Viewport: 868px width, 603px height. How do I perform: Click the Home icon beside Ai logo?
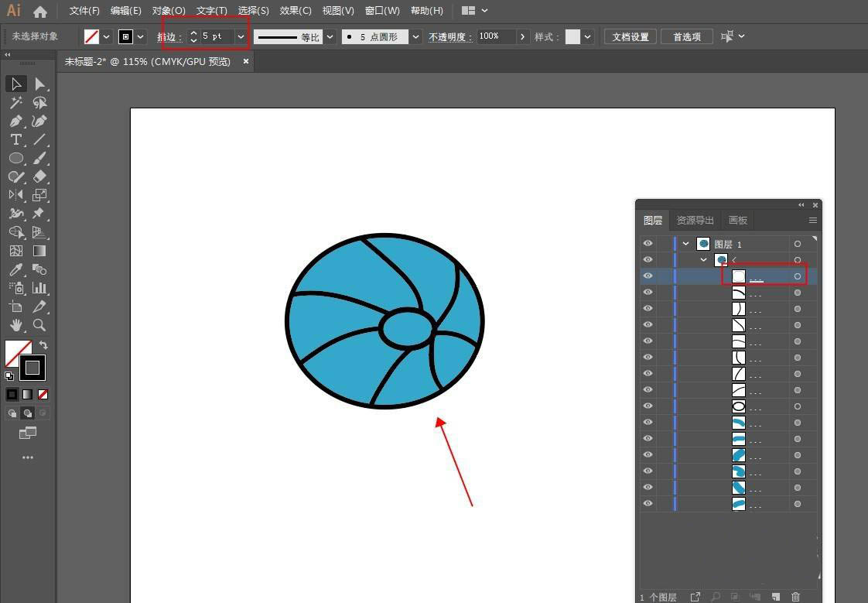(40, 11)
